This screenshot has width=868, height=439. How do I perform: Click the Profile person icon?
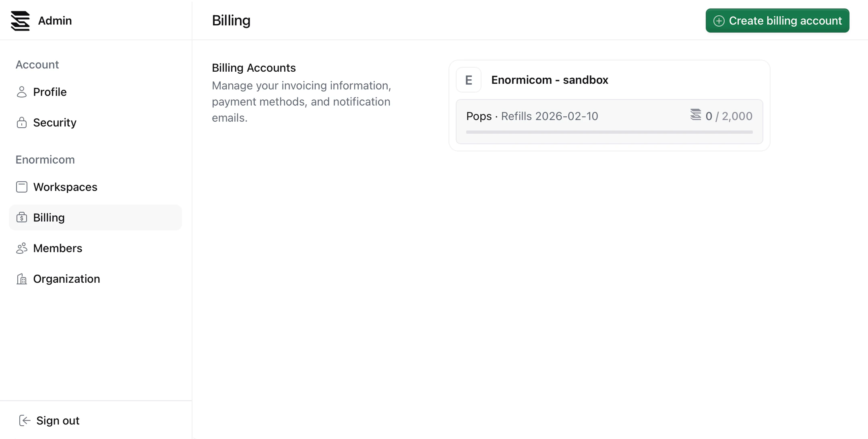(x=22, y=92)
